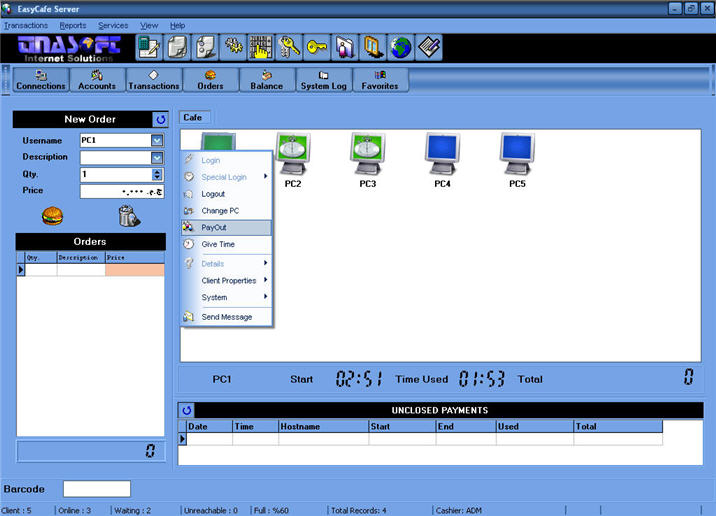Click the Total column header in payments
Viewport: 716px width, 516px height.
618,426
